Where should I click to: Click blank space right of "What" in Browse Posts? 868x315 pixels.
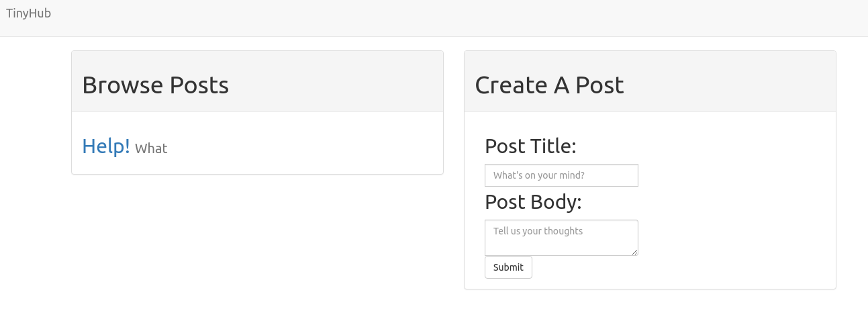tap(302, 148)
